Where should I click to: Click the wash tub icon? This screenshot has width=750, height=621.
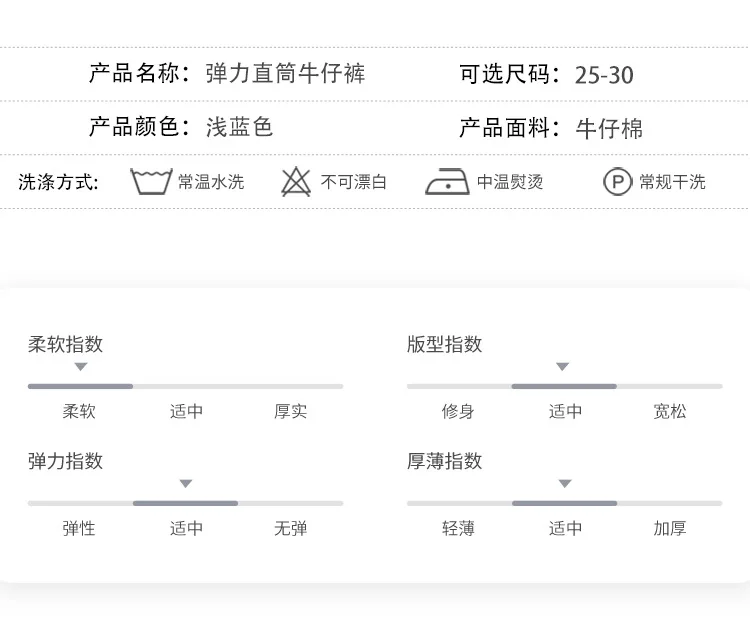point(151,182)
